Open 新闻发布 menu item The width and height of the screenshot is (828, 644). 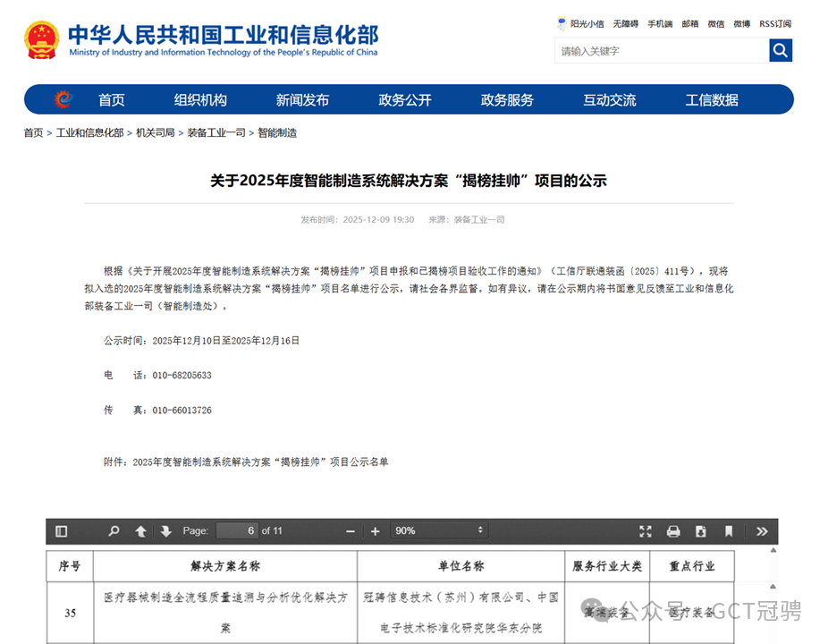click(x=302, y=99)
